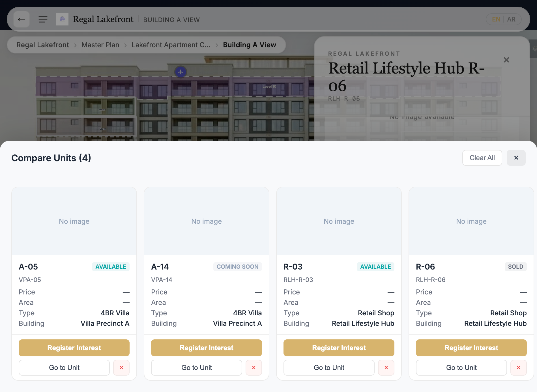Click the RLH-R-03 unit code
The width and height of the screenshot is (537, 392).
[298, 280]
